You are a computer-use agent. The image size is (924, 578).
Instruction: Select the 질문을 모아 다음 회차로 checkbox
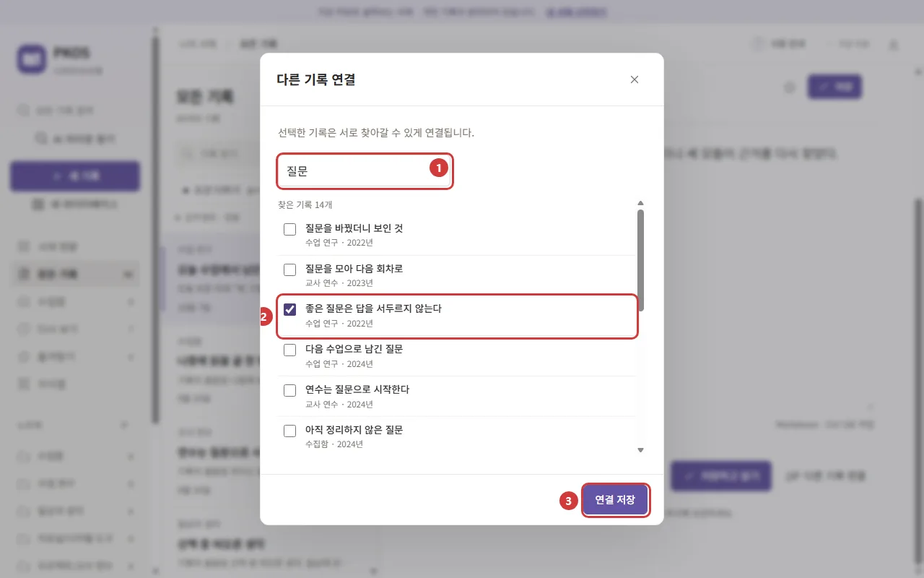tap(289, 269)
